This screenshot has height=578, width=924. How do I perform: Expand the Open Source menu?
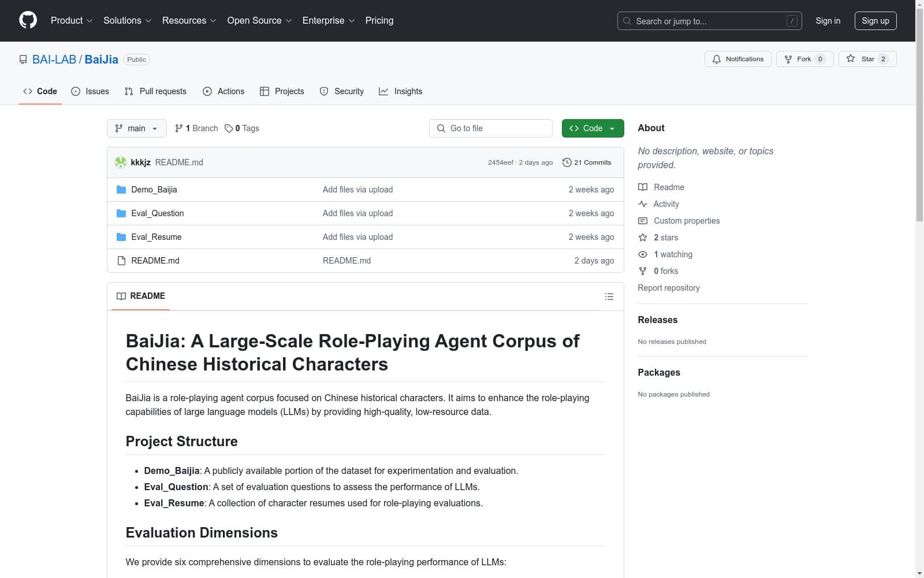click(259, 20)
